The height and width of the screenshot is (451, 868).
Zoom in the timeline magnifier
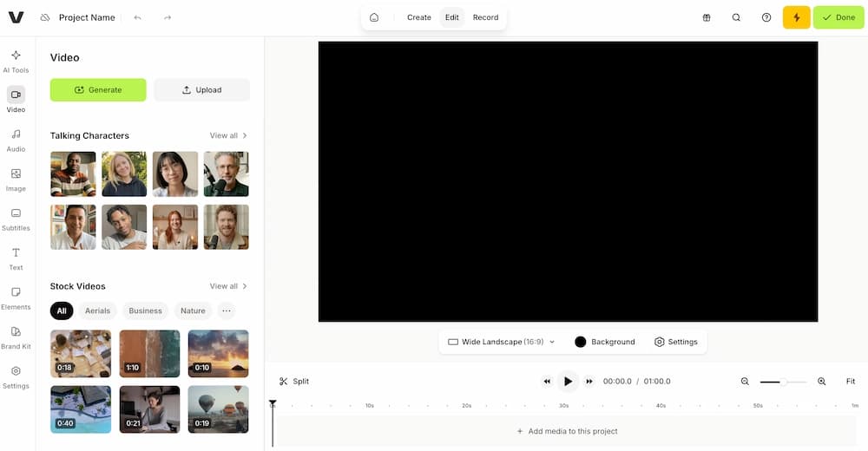(x=821, y=382)
